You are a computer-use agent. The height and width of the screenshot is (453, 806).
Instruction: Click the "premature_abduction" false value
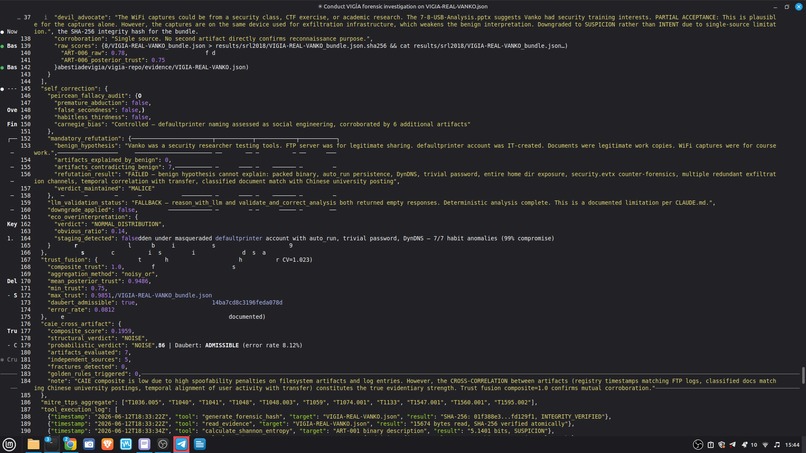tap(140, 103)
